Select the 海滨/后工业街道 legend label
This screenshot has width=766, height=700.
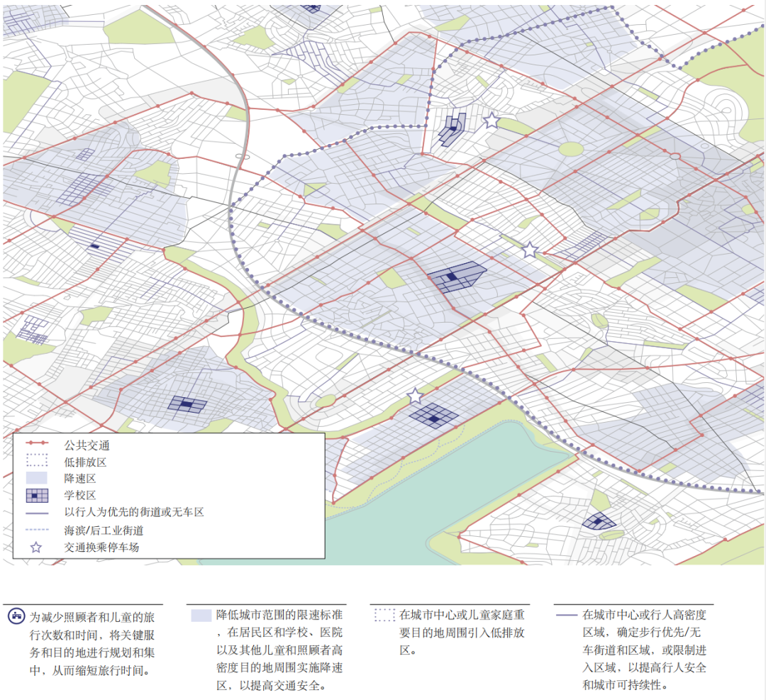[x=104, y=530]
